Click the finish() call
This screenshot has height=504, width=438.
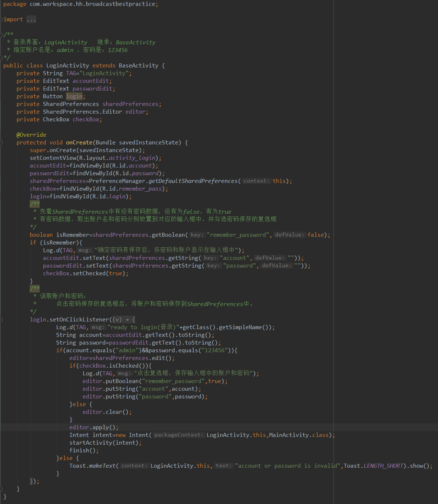[x=83, y=450]
